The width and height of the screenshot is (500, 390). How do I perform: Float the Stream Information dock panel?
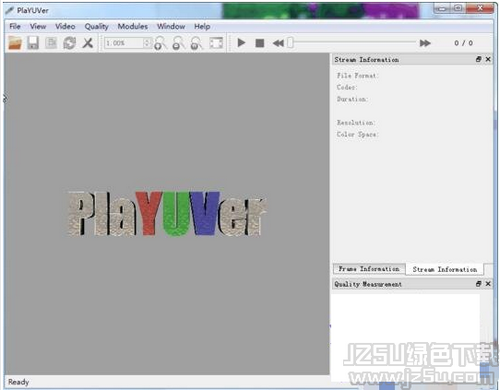pos(479,59)
